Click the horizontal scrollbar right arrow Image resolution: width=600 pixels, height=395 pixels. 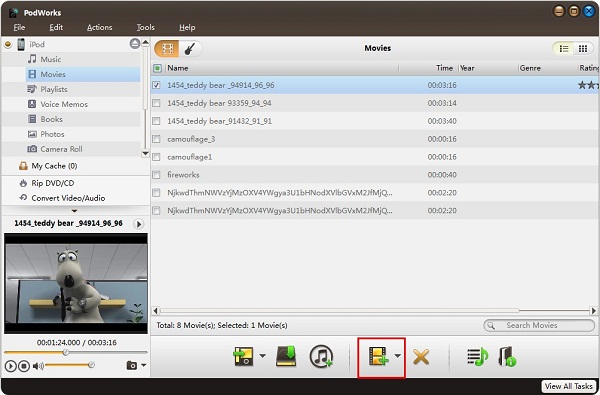[593, 311]
